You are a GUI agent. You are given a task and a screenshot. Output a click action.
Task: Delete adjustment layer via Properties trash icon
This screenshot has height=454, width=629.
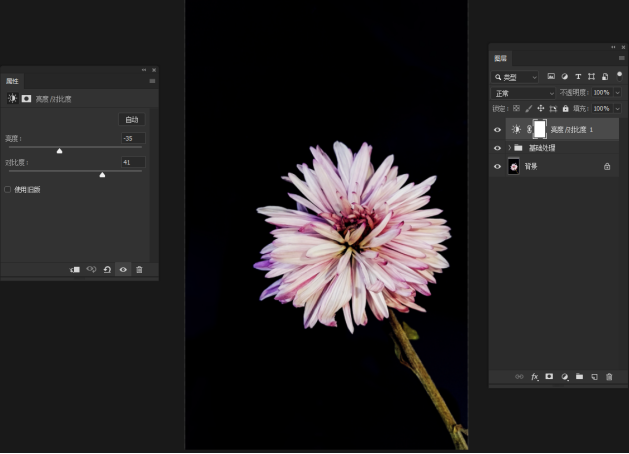point(139,270)
